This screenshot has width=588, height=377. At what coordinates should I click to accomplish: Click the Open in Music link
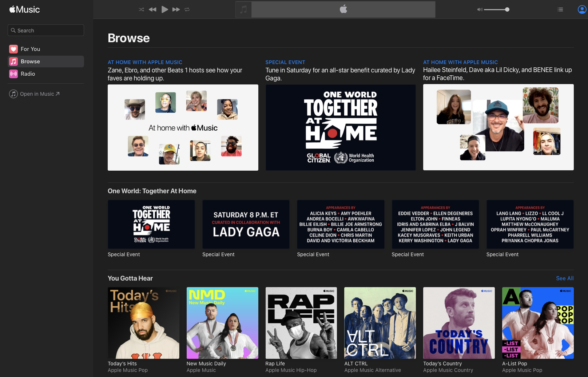(34, 94)
